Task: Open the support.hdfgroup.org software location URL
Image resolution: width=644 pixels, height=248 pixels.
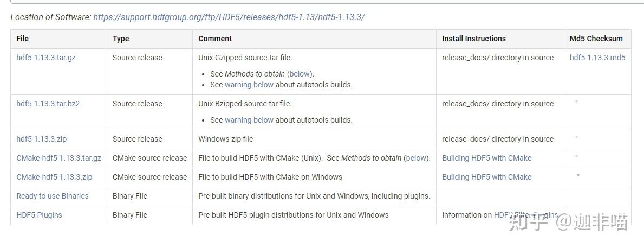Action: [229, 17]
